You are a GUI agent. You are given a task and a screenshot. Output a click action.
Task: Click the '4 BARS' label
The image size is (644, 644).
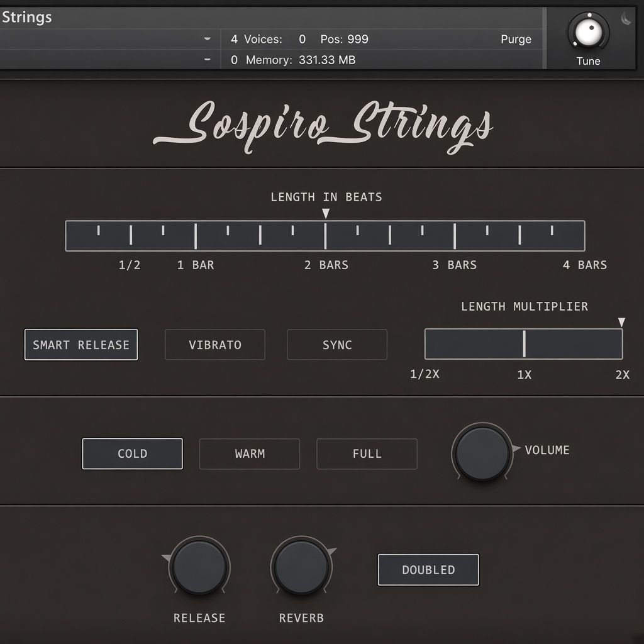(x=584, y=265)
